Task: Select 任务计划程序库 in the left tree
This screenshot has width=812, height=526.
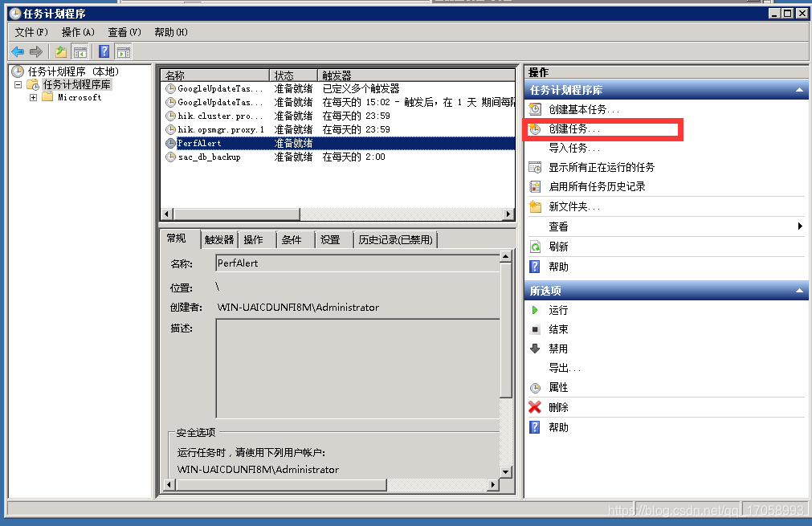Action: coord(76,84)
